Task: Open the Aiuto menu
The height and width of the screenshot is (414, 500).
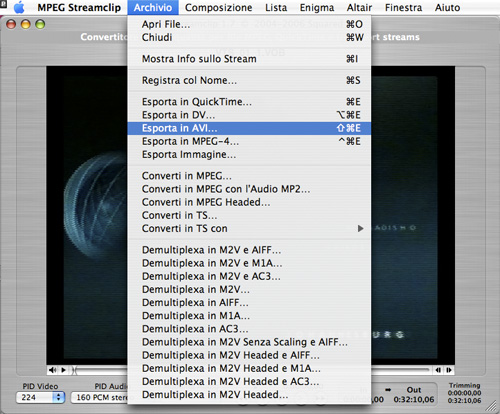Action: tap(447, 7)
